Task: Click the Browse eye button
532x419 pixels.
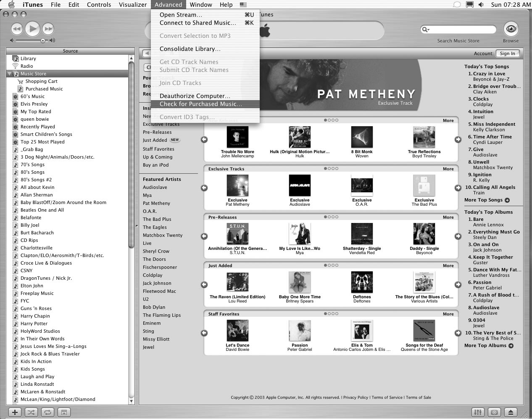Action: click(511, 29)
